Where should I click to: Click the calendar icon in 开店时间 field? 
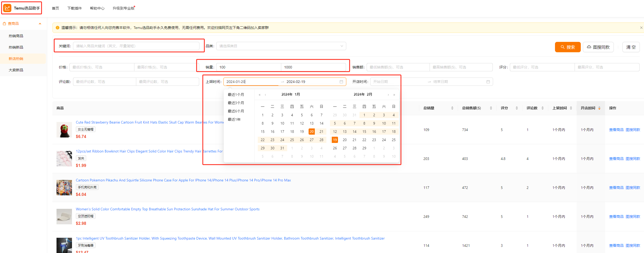pyautogui.click(x=488, y=82)
